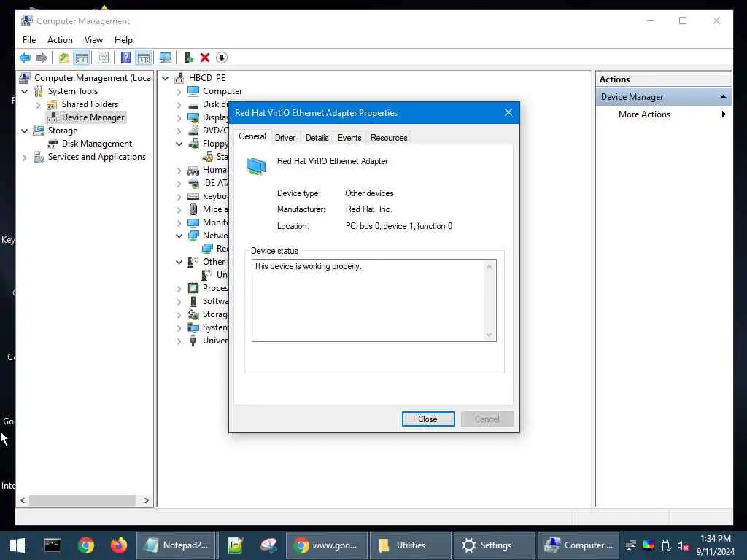Collapse the Other devices category
747x560 pixels.
[179, 262]
